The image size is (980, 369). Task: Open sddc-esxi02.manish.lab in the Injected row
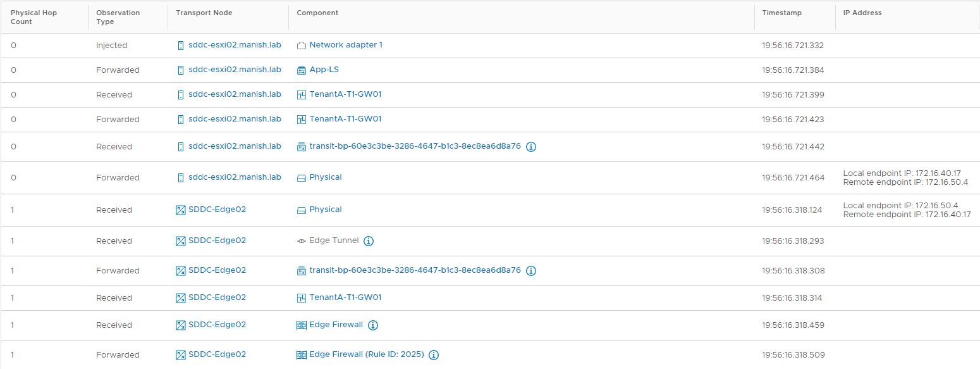234,45
